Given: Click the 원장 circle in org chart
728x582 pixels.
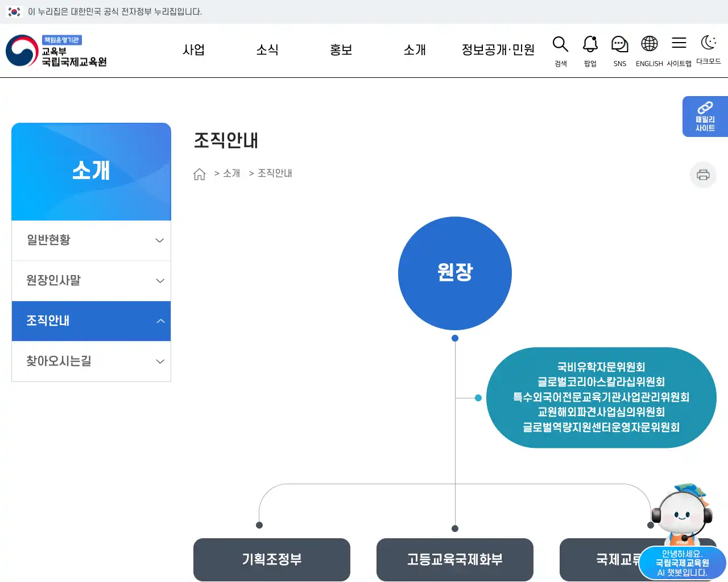Looking at the screenshot, I should 455,273.
